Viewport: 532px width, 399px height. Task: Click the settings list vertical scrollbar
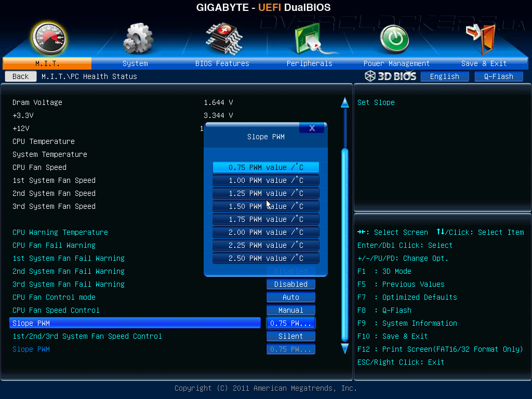345,245
